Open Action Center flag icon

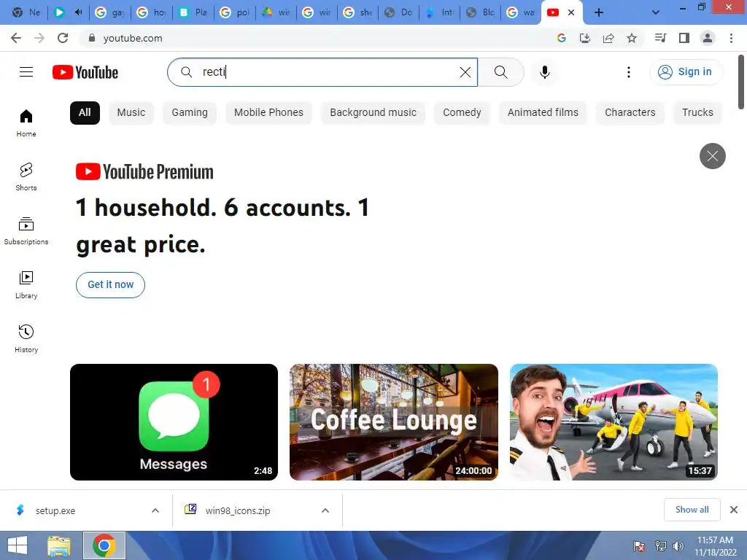(639, 546)
